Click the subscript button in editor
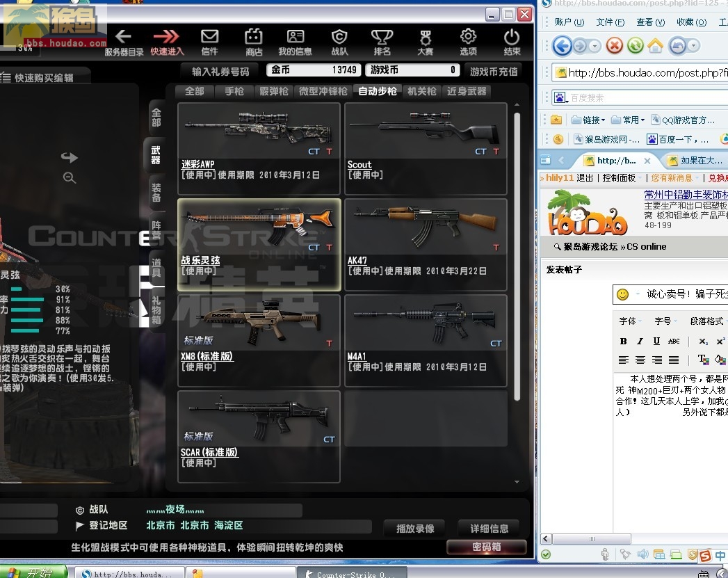Image resolution: width=728 pixels, height=578 pixels. pyautogui.click(x=704, y=342)
